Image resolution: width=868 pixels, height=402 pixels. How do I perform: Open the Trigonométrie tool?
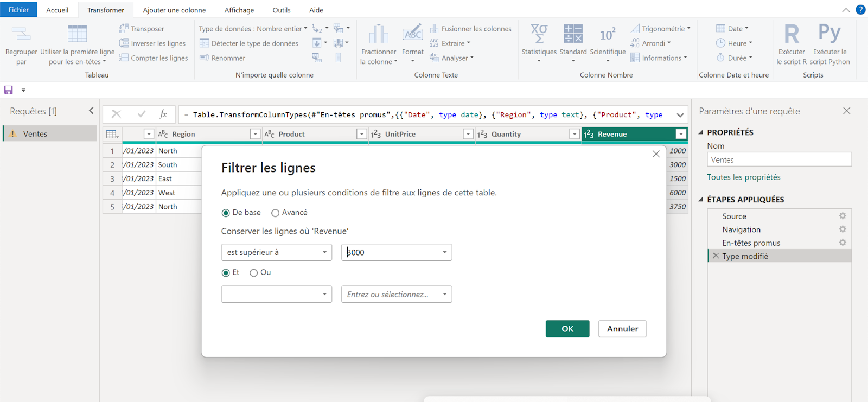click(x=660, y=29)
